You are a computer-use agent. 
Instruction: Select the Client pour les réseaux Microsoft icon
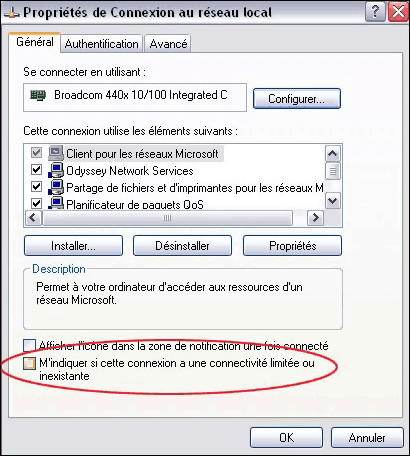coord(56,153)
